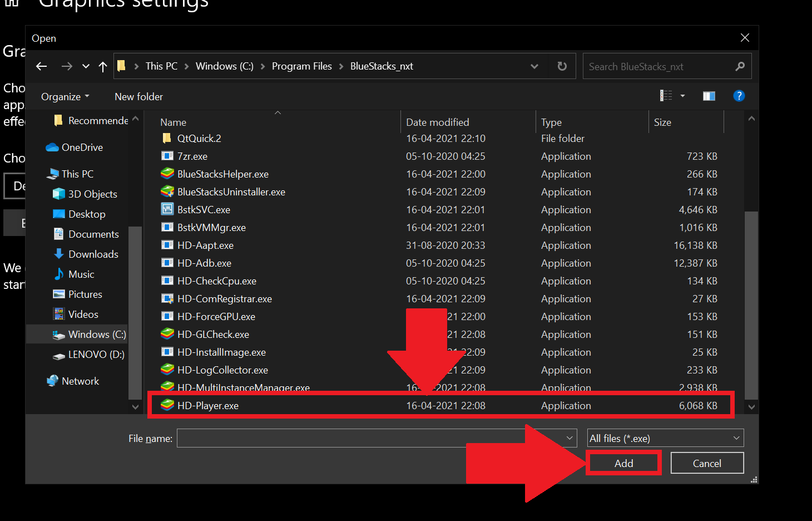Select the BlueStacksHelper.exe icon

click(167, 174)
